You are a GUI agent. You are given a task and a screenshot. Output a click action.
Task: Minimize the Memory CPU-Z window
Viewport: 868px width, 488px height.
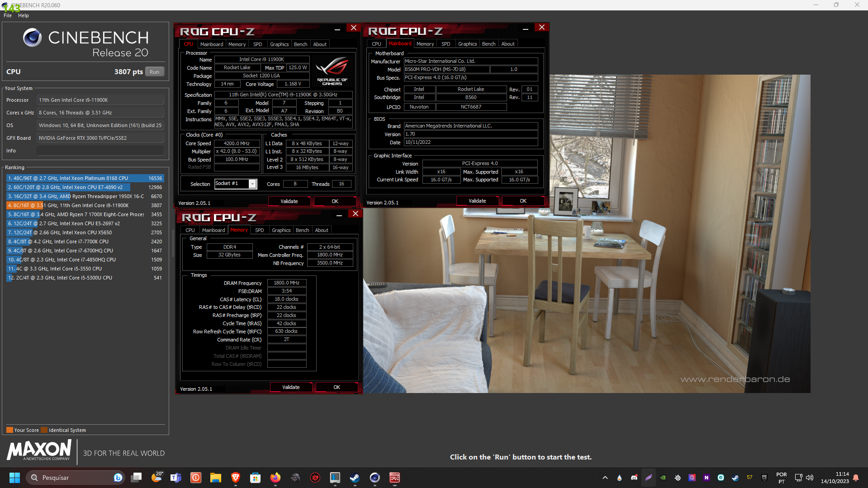339,215
